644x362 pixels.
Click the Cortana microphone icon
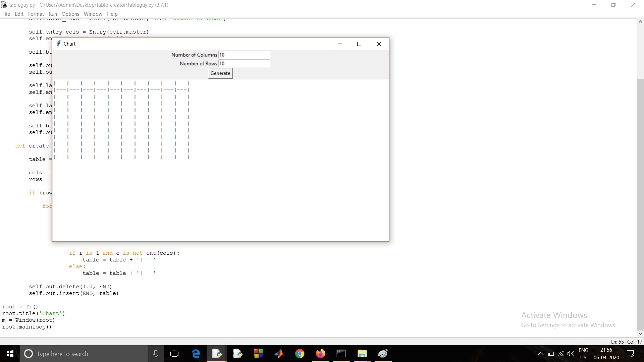[x=156, y=354]
